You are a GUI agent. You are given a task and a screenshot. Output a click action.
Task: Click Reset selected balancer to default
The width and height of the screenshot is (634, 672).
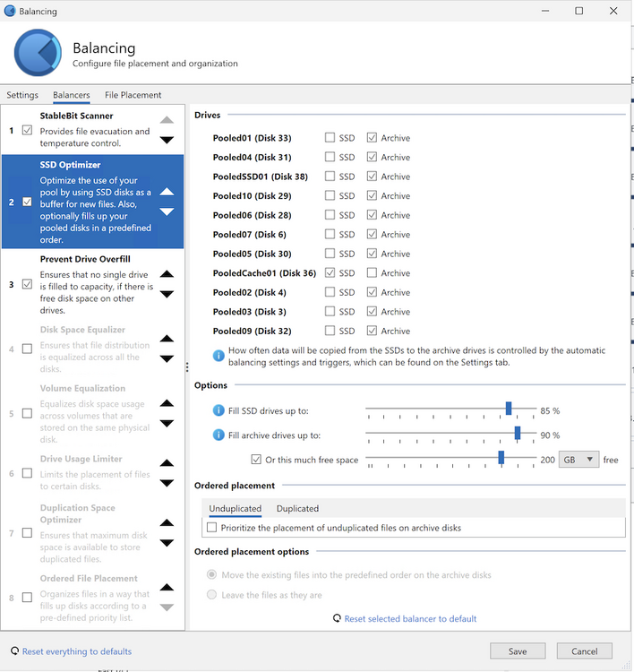(x=410, y=618)
